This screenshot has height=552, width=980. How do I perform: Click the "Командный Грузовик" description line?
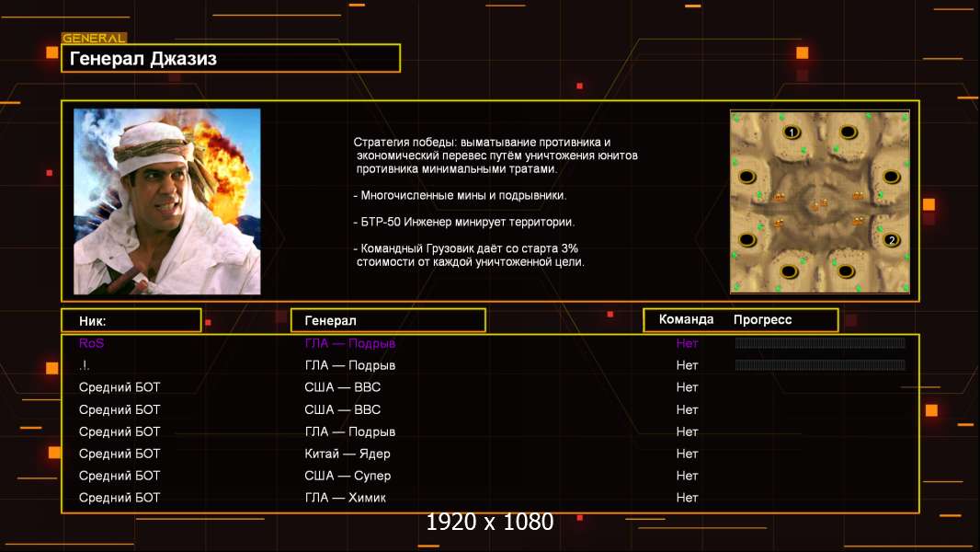click(470, 255)
